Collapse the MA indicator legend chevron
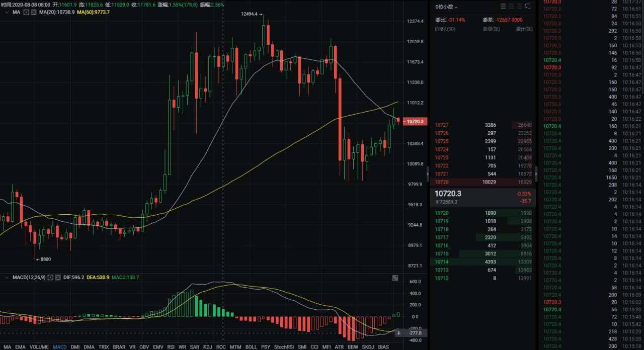644x350 pixels. click(x=7, y=12)
